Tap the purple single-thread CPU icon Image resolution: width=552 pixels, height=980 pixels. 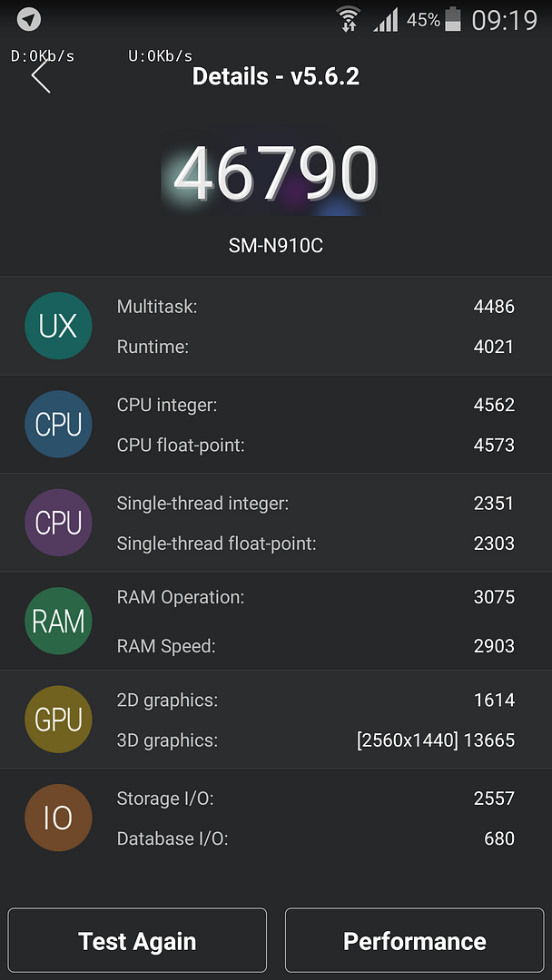58,523
